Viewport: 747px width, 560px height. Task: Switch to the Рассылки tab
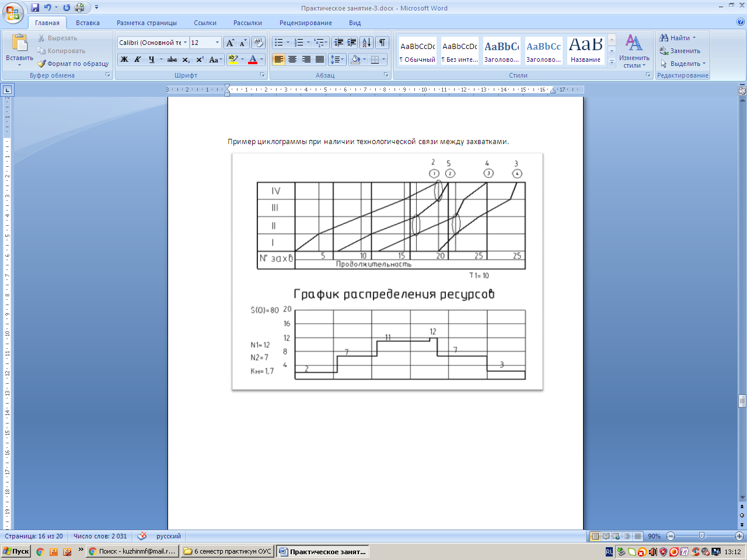[x=247, y=23]
